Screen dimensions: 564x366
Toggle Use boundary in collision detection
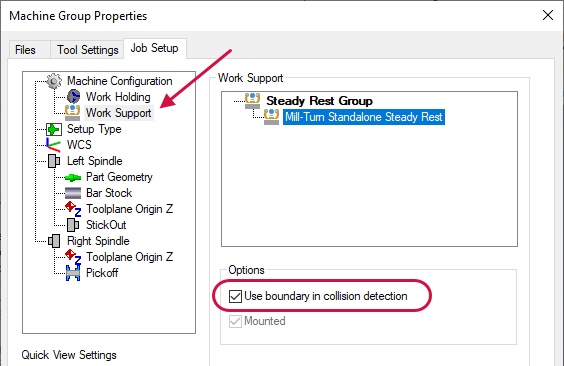pos(235,296)
